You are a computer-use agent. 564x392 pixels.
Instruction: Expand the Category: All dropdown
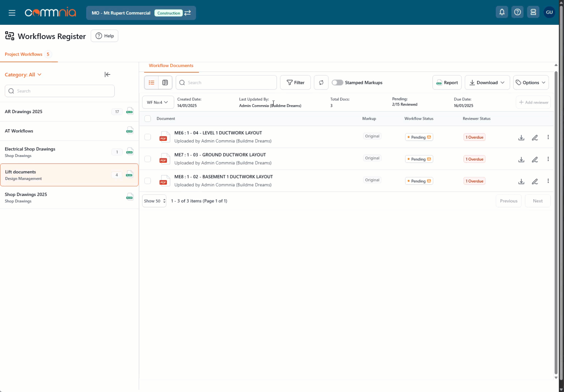(x=23, y=74)
